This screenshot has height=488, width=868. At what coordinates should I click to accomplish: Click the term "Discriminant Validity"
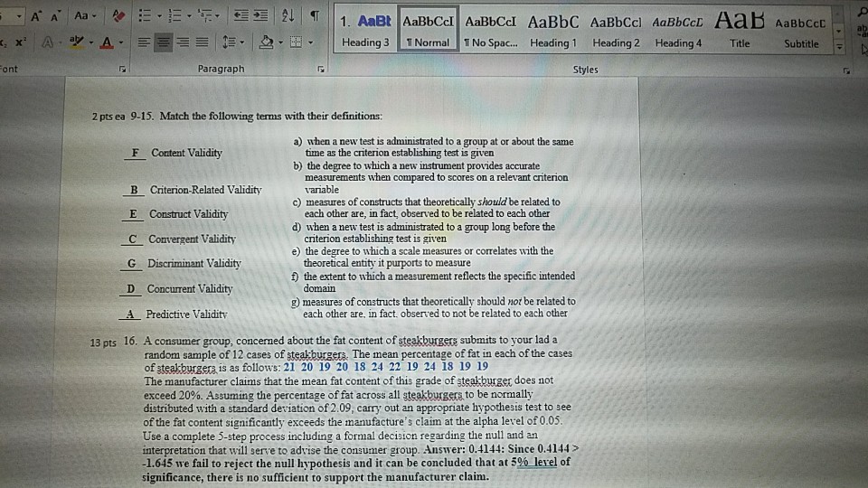(x=193, y=263)
